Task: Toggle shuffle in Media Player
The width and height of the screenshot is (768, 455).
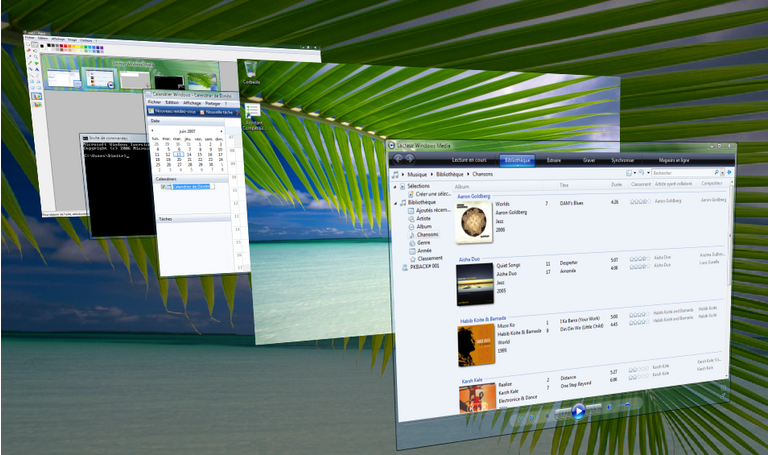Action: click(x=521, y=419)
